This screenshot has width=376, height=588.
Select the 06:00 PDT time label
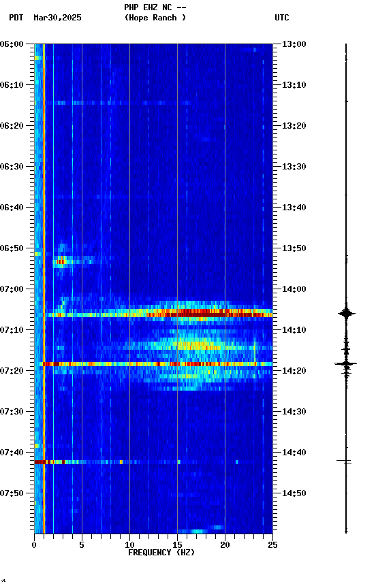[x=12, y=44]
